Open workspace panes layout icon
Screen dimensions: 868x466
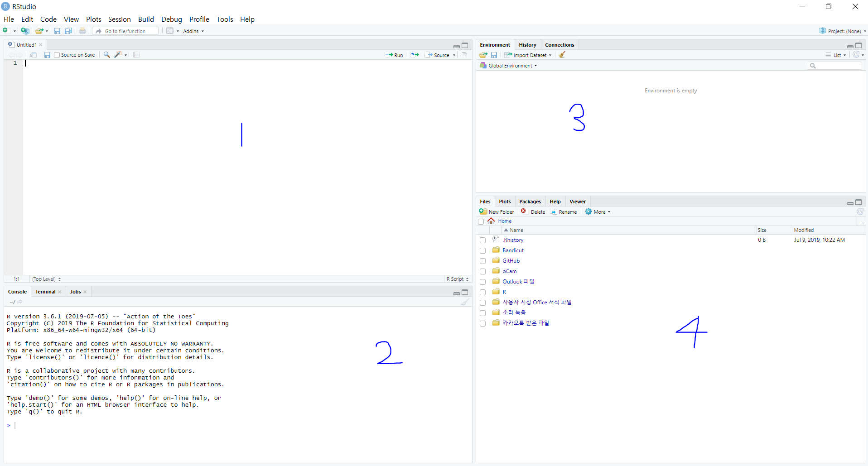pos(170,31)
